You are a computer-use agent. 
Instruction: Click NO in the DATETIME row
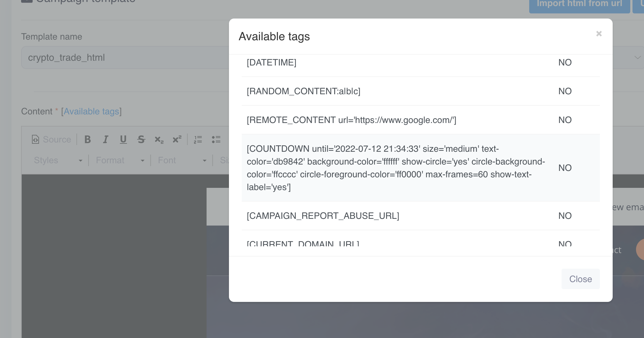tap(565, 62)
